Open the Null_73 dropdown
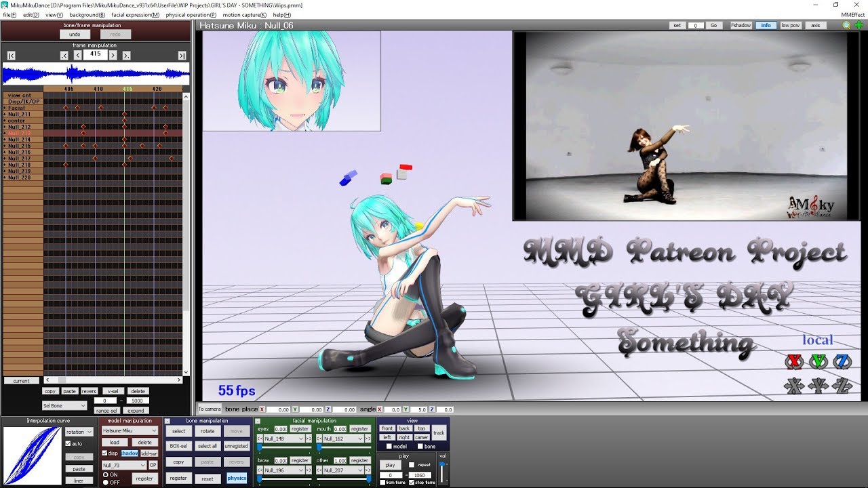 coord(123,465)
